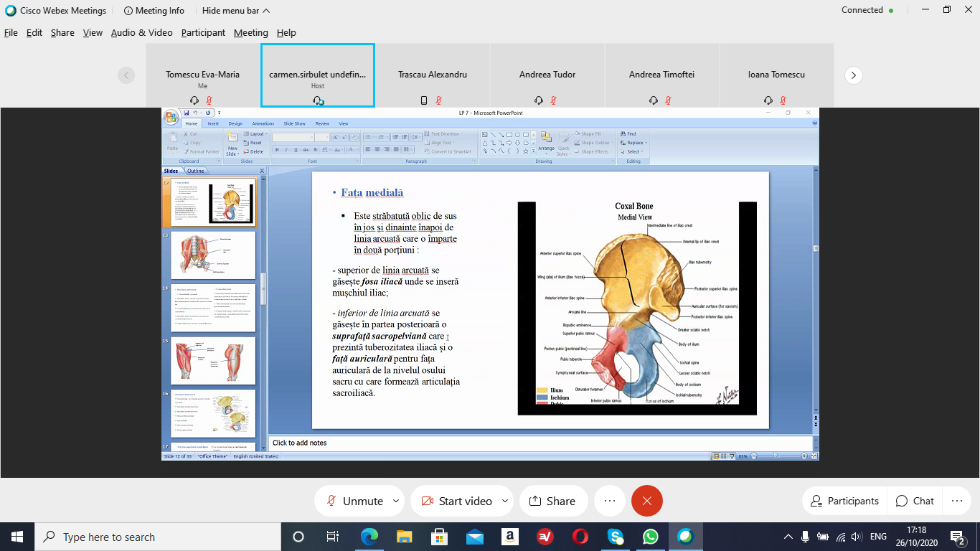Click the Increase Font Size icon

pos(335,137)
